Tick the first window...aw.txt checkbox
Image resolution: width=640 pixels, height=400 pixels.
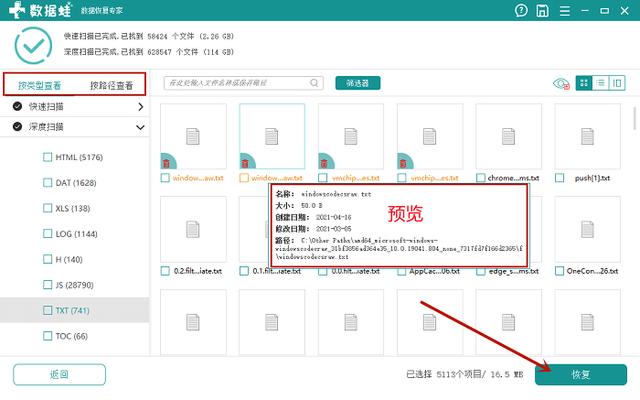165,178
